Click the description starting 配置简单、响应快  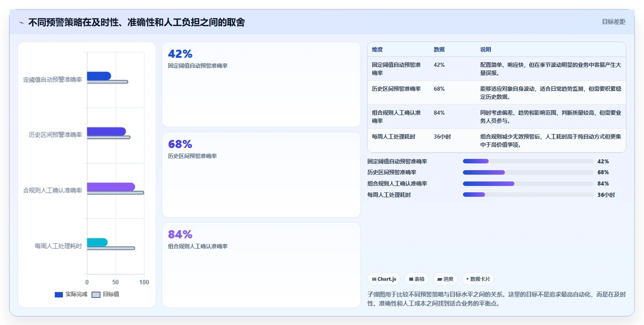tap(551, 69)
